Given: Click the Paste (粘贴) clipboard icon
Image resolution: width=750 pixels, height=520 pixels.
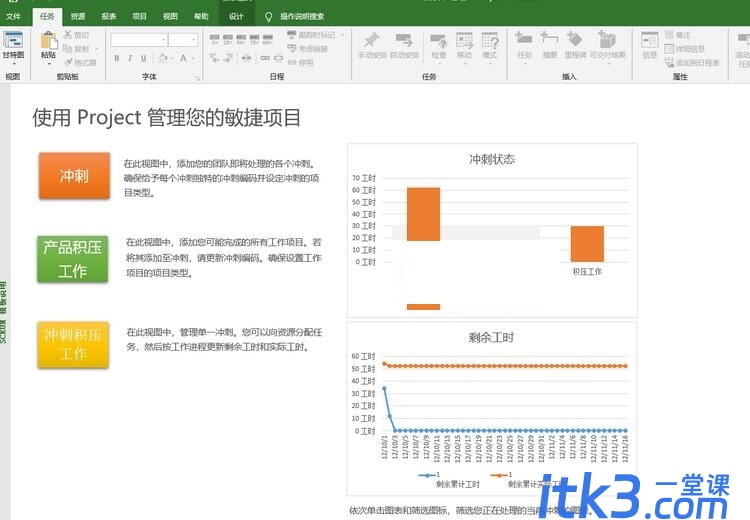Looking at the screenshot, I should [x=48, y=40].
